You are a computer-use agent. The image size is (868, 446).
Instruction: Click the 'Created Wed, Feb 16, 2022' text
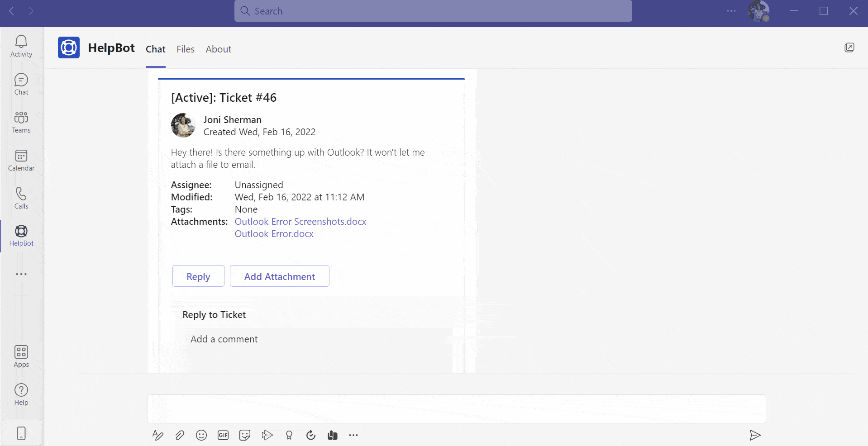pyautogui.click(x=260, y=132)
